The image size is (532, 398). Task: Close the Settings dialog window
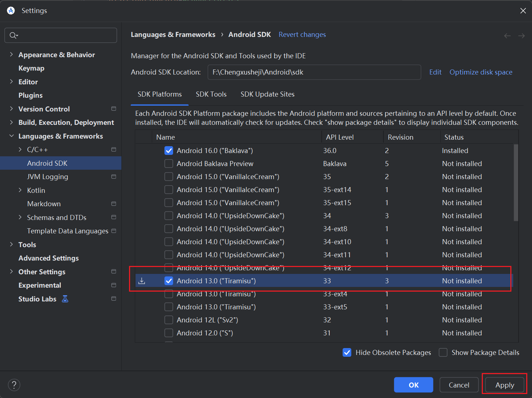coord(523,11)
